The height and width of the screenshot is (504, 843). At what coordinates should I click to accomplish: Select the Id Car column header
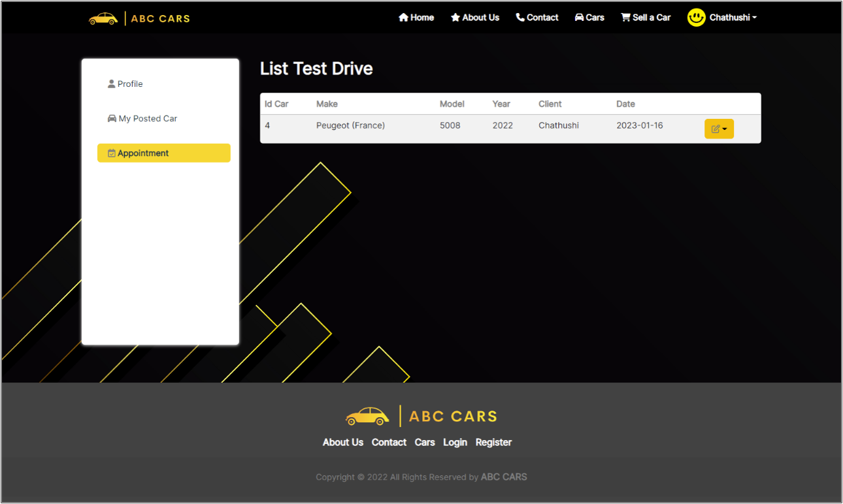tap(276, 104)
